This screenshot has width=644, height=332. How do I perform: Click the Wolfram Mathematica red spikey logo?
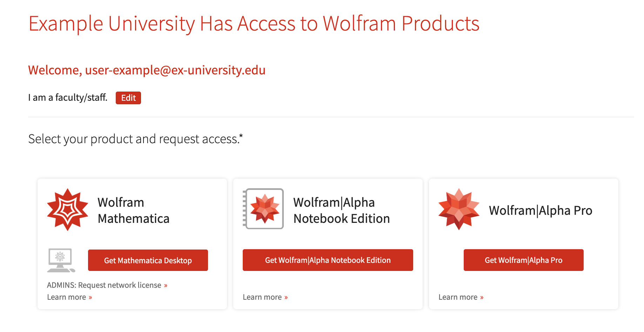67,210
